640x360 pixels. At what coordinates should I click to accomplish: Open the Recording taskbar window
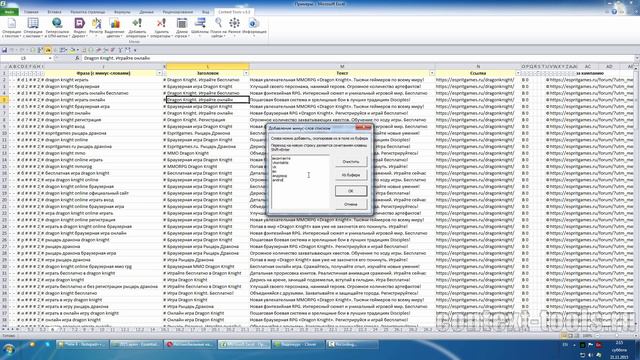pos(352,344)
